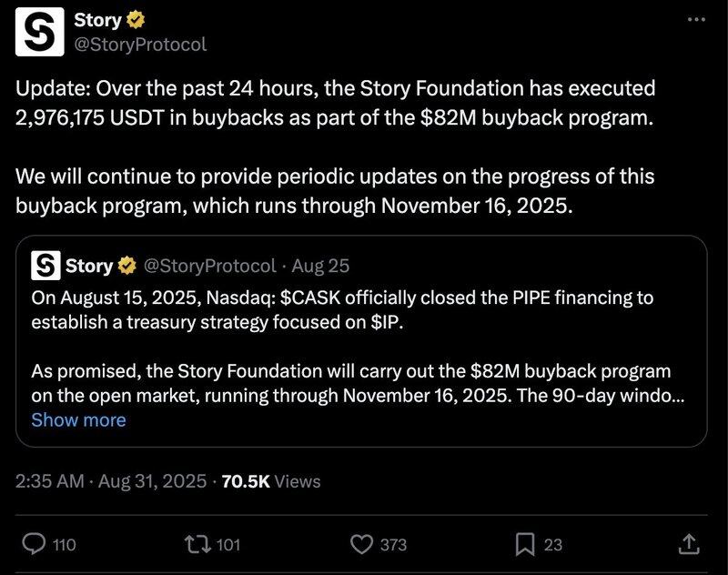Open the Story profile avatar at top
This screenshot has width=728, height=575.
pyautogui.click(x=39, y=32)
